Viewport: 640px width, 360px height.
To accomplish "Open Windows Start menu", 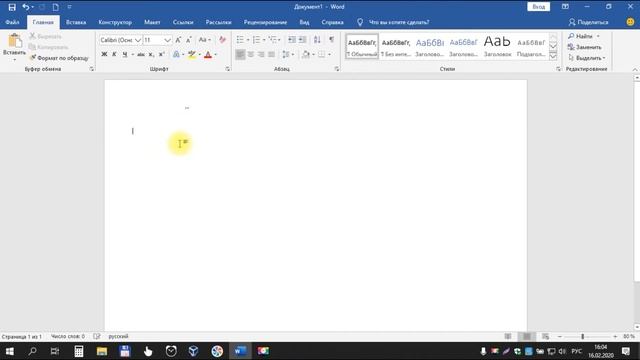I will 9,351.
